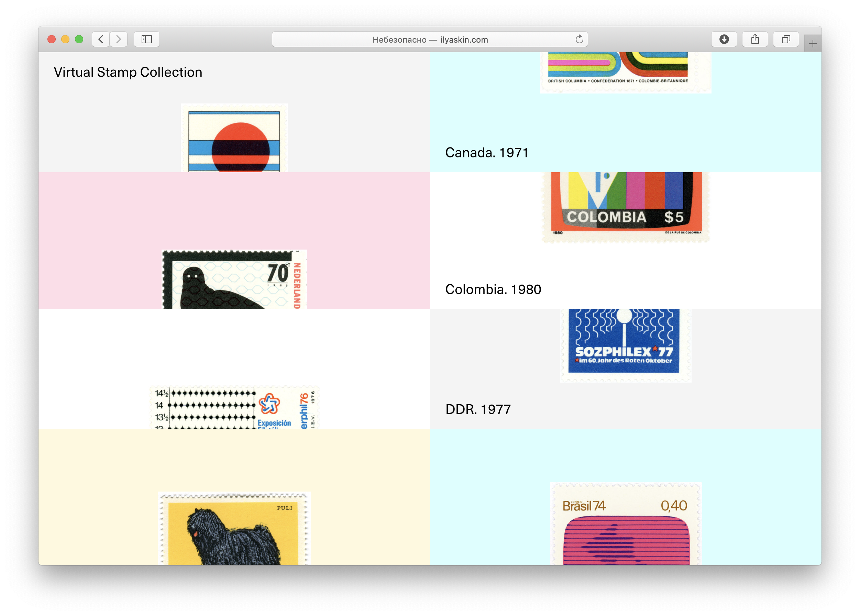Click the Virtual Stamp Collection title
Image resolution: width=860 pixels, height=616 pixels.
[128, 72]
